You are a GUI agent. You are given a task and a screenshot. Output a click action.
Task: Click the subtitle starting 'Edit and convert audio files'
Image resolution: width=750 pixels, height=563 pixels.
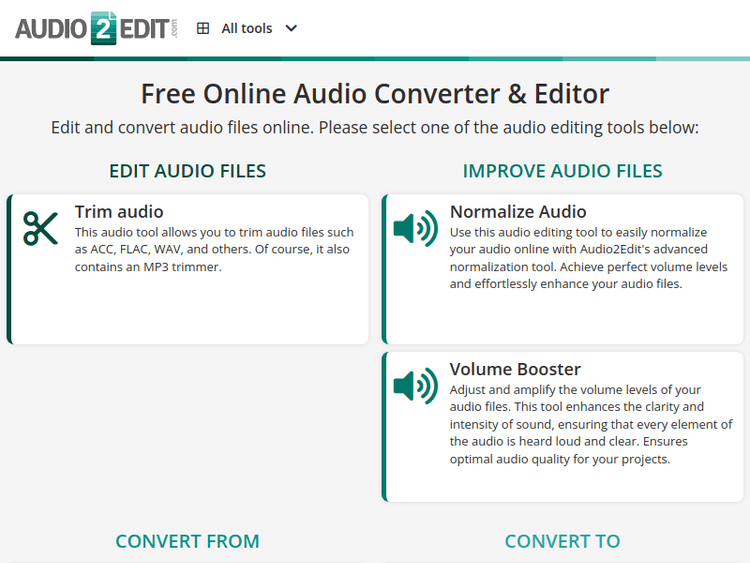[375, 127]
